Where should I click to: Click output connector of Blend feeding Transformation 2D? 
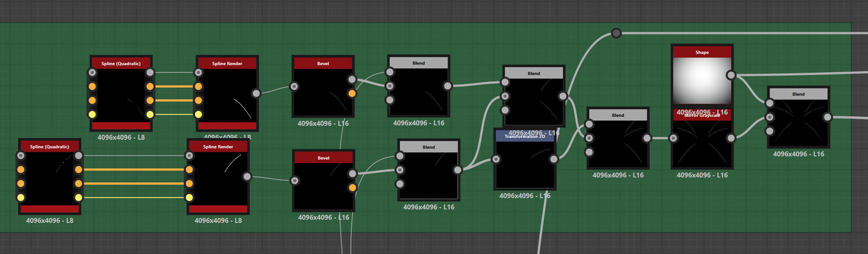point(457,170)
